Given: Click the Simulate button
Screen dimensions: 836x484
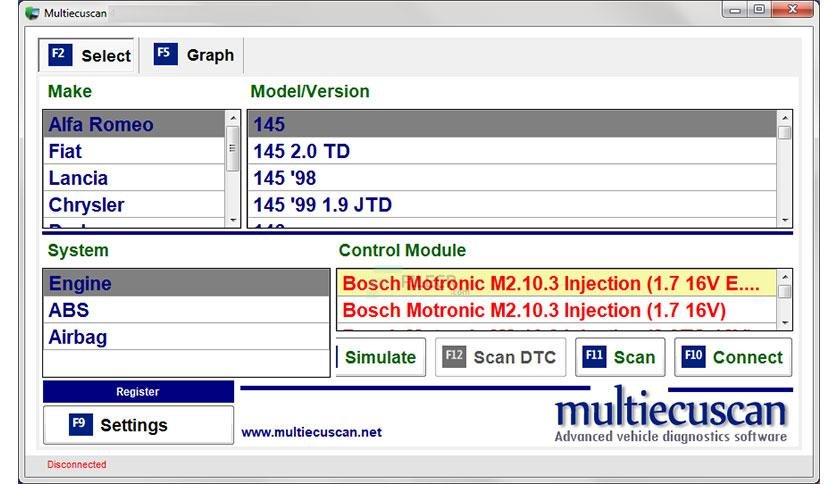Looking at the screenshot, I should [x=381, y=357].
